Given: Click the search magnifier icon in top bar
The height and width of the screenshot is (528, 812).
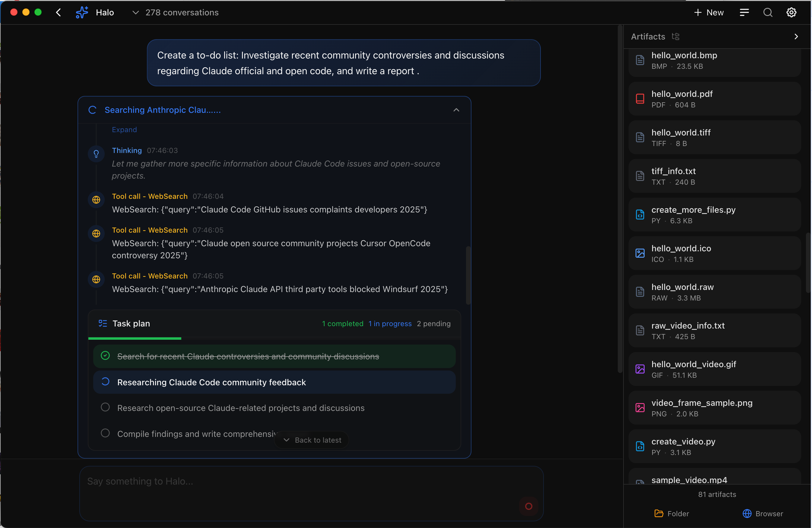Looking at the screenshot, I should (768, 13).
